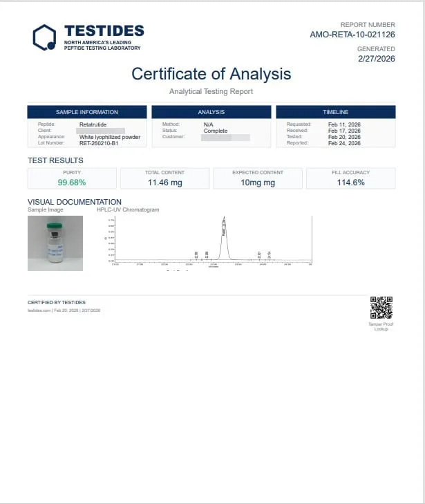Click the Purity 99.68% result box
The height and width of the screenshot is (504, 425).
(72, 178)
